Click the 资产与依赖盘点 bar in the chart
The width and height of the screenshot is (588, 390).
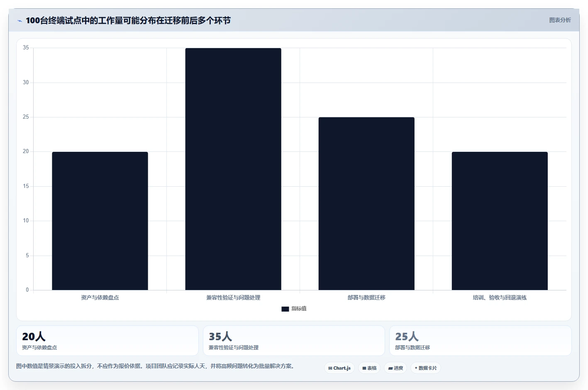(100, 221)
